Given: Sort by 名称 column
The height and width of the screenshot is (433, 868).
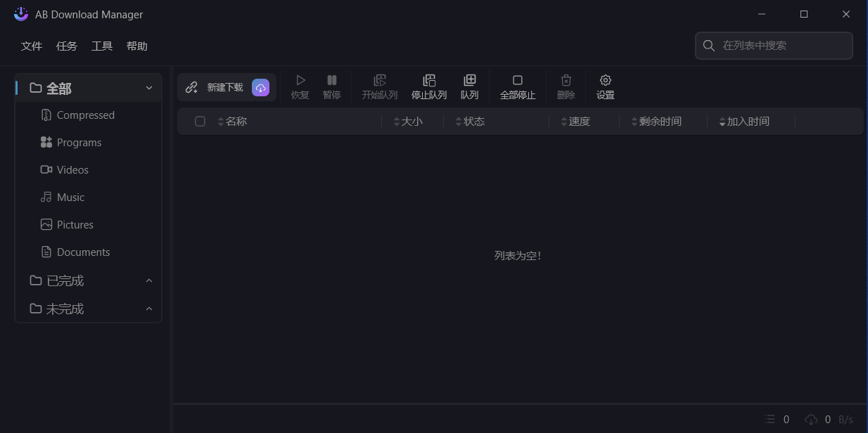Looking at the screenshot, I should click(x=232, y=122).
